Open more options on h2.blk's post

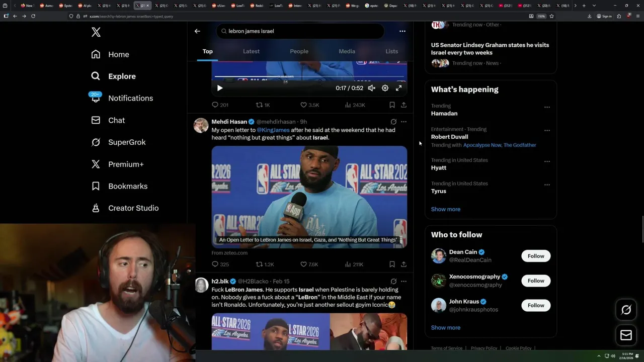[404, 282]
